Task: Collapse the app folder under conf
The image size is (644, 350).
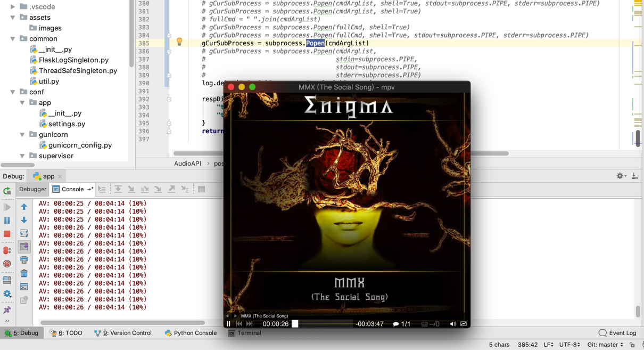Action: point(22,103)
